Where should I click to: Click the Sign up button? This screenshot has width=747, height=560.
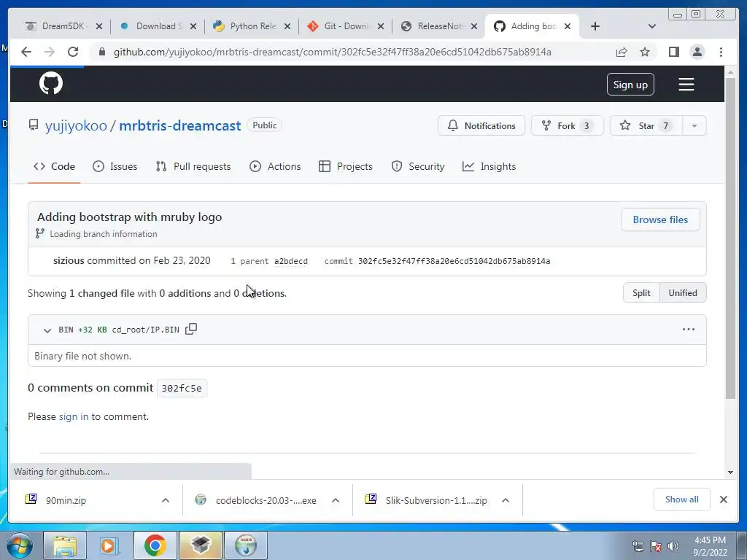click(630, 85)
